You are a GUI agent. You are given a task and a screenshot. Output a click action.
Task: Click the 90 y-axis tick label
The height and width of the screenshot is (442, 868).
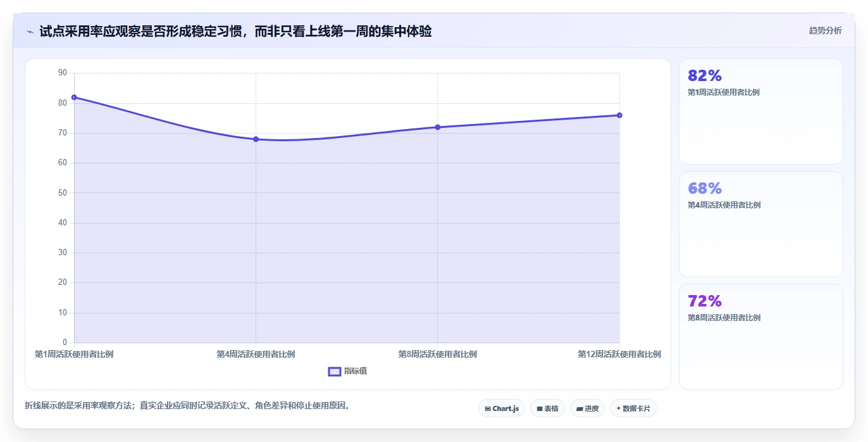tap(62, 73)
